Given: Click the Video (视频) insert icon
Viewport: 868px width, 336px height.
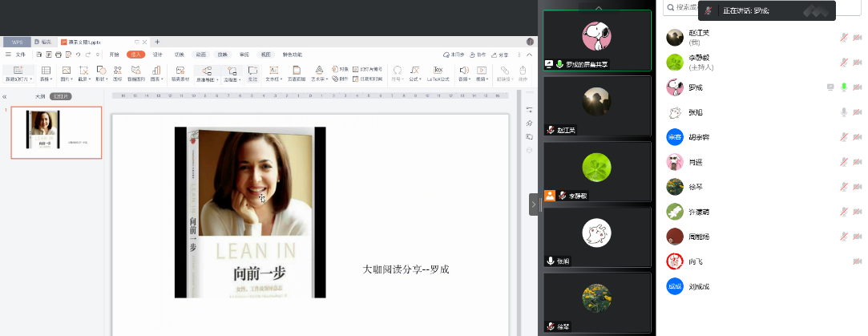Looking at the screenshot, I should coord(482,70).
